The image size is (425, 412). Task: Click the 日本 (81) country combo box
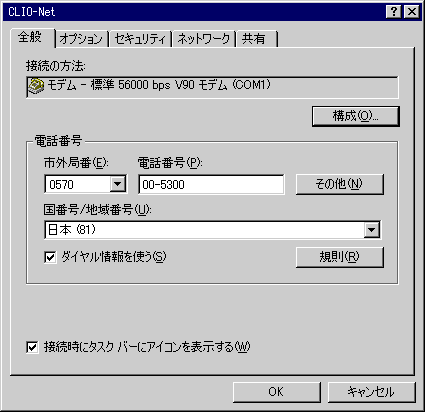click(x=213, y=230)
